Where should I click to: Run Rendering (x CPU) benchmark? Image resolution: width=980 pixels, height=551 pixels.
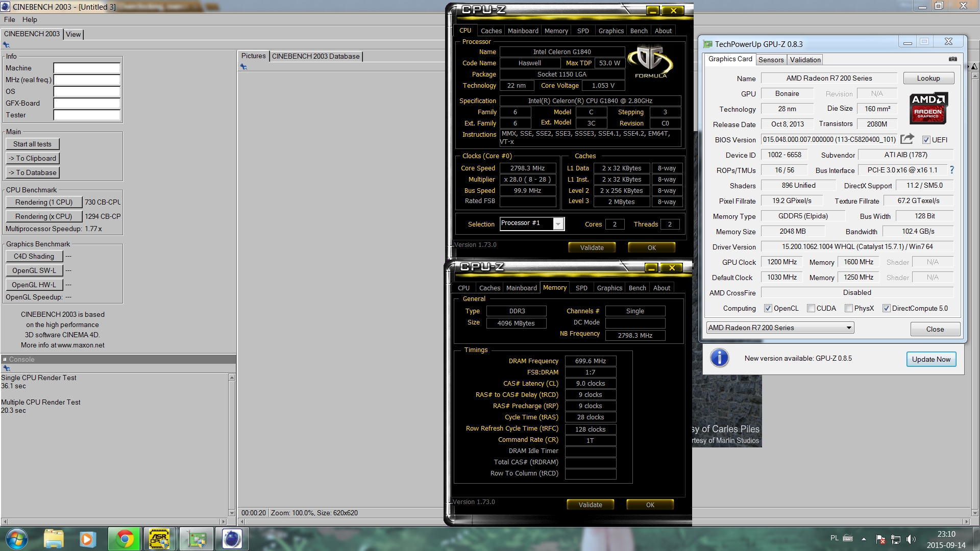(x=44, y=216)
